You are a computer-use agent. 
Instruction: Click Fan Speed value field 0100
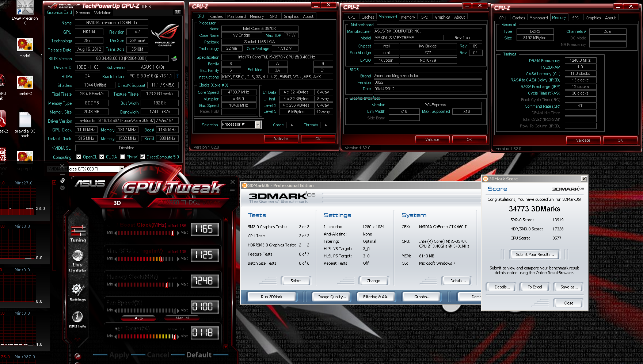[204, 307]
